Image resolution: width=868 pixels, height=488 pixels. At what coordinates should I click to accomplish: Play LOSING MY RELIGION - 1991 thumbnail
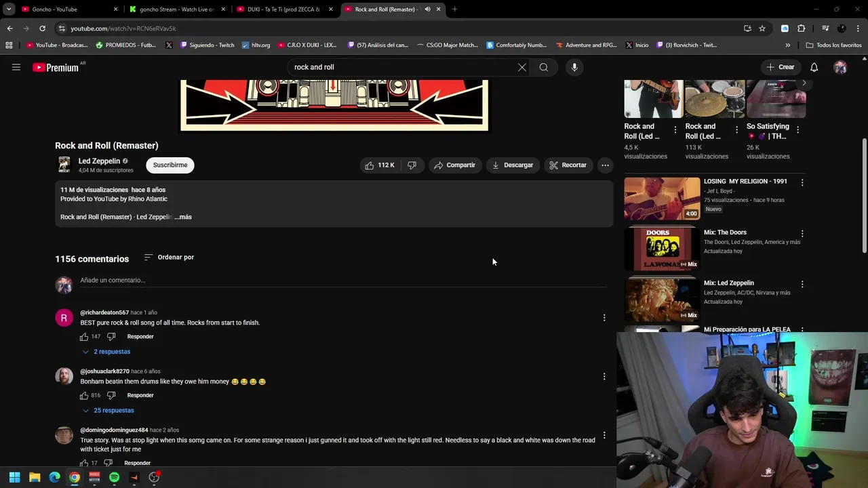[662, 199]
